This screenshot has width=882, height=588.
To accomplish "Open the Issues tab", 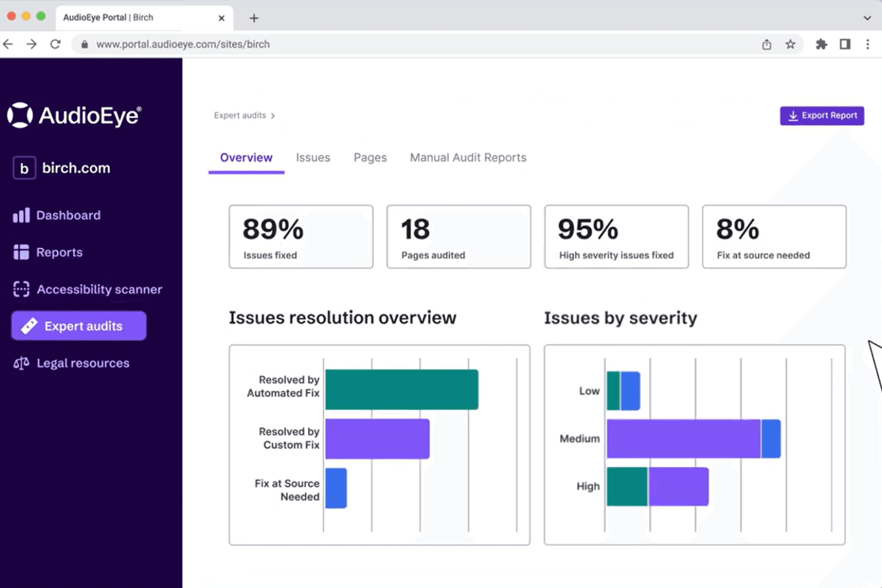I will (313, 158).
